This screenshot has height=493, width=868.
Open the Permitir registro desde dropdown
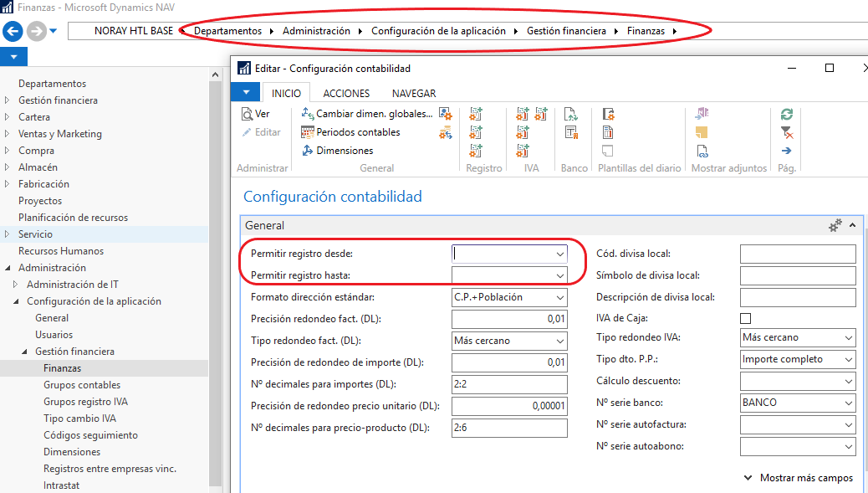pyautogui.click(x=559, y=254)
